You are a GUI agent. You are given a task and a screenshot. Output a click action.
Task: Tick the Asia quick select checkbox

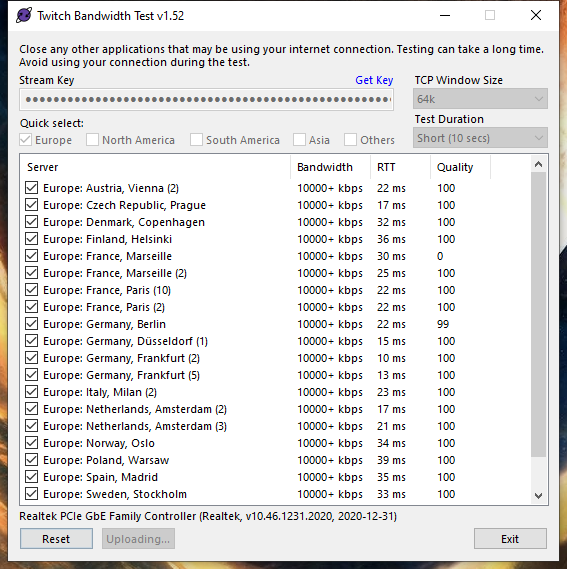tap(299, 140)
